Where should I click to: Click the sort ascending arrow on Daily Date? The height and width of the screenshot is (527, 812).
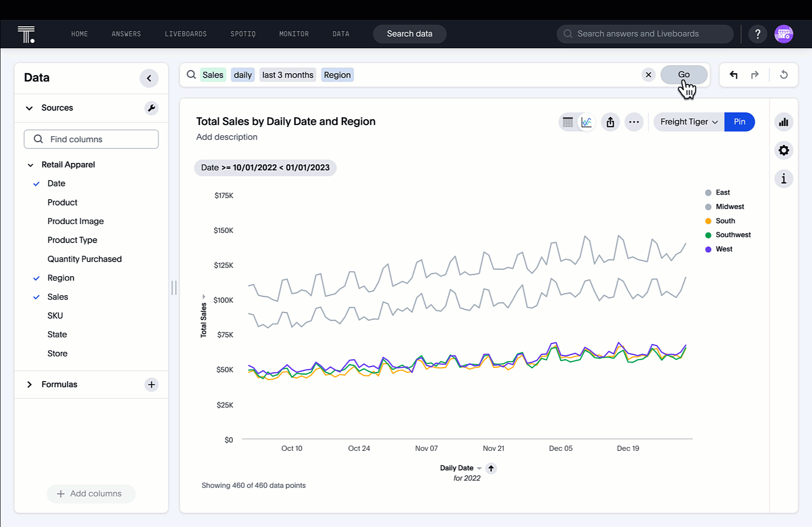(491, 468)
